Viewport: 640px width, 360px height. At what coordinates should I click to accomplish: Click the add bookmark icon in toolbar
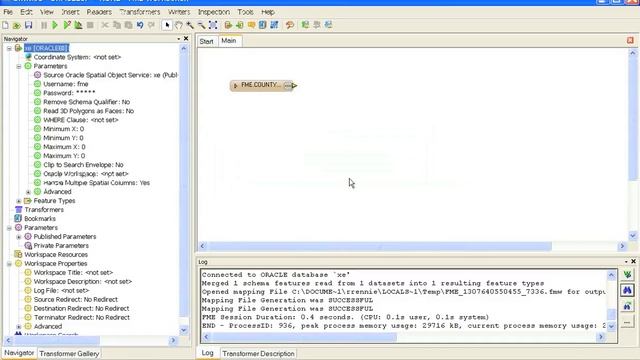(x=262, y=25)
